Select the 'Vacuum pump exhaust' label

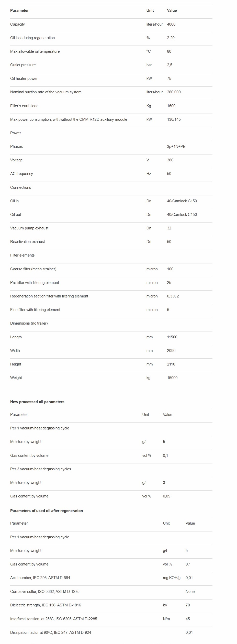coord(29,228)
